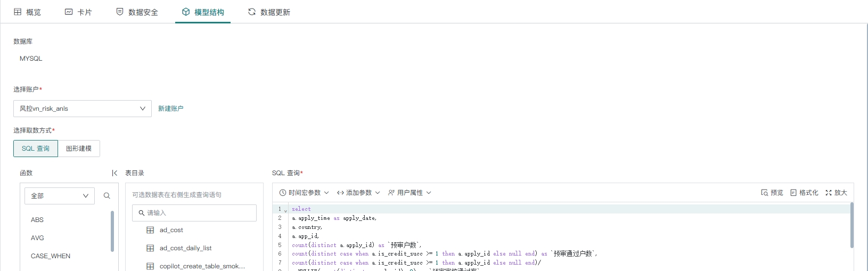
Task: Click the 格式化 button
Action: click(x=804, y=193)
